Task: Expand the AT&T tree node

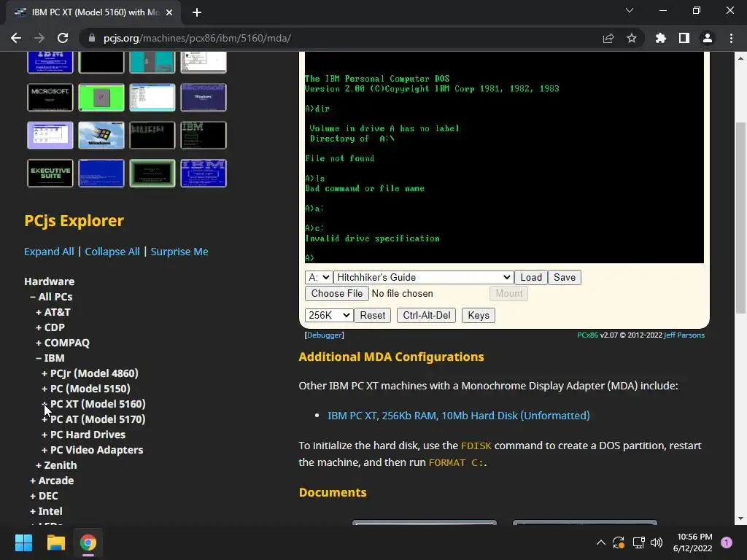Action: 39,312
